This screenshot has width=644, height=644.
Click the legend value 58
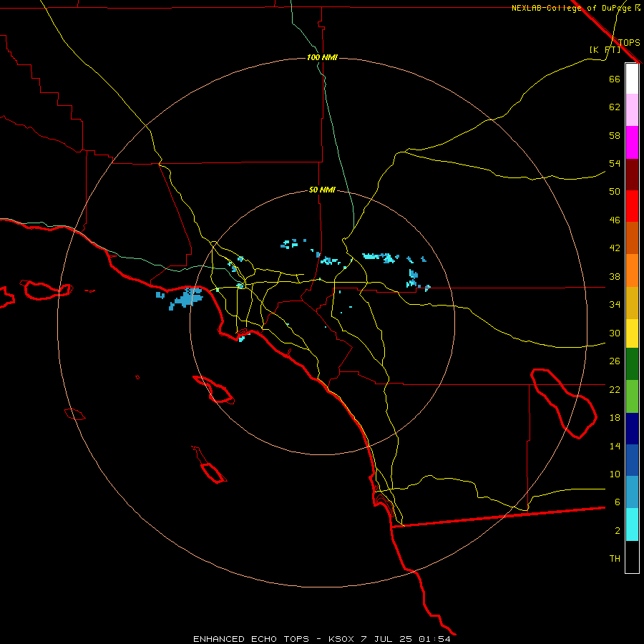(x=615, y=135)
